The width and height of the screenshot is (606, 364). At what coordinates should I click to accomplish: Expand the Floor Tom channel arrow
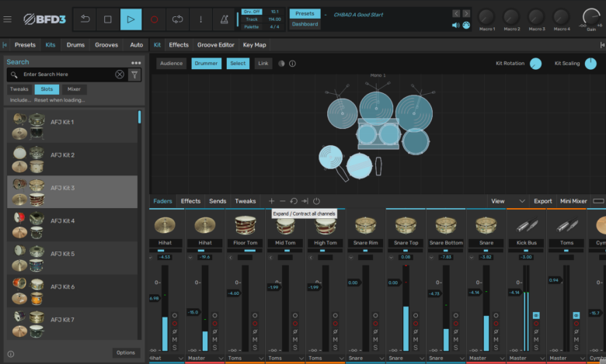tap(231, 258)
